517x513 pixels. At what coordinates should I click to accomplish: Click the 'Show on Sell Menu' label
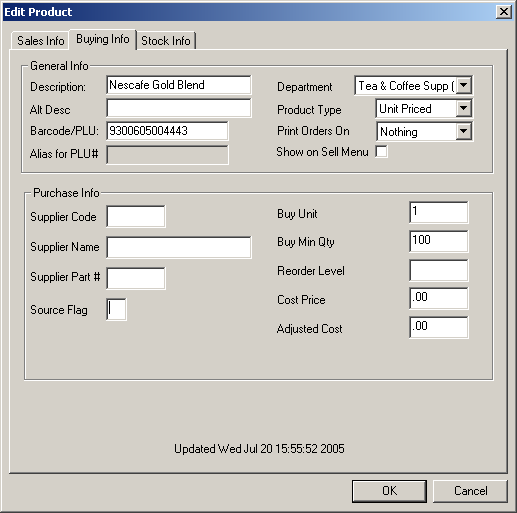click(322, 152)
